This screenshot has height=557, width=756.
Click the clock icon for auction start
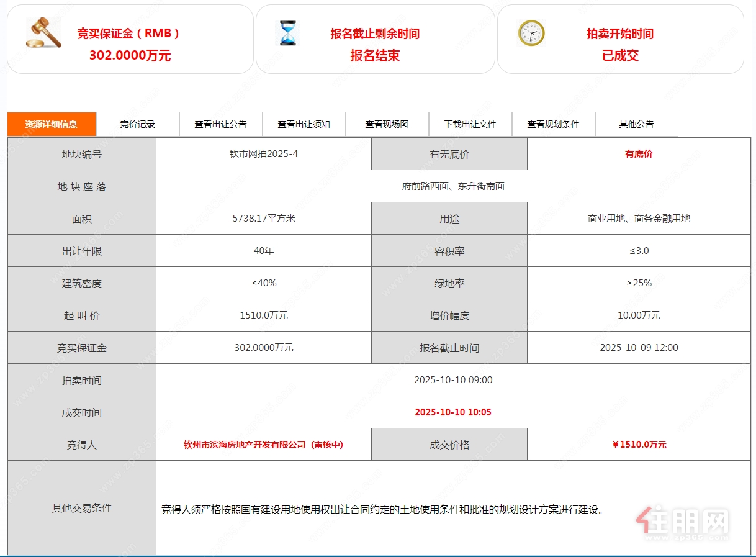tap(531, 33)
